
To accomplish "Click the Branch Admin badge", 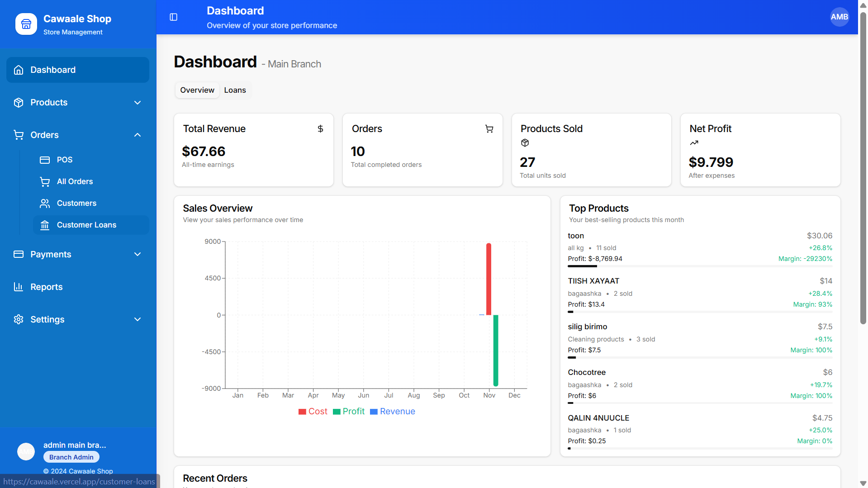I will click(71, 457).
